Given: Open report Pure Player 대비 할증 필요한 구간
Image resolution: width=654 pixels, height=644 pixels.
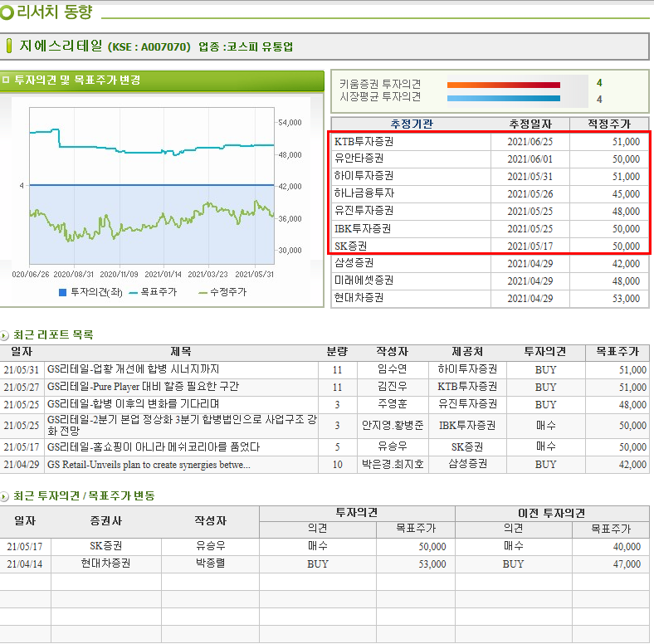Looking at the screenshot, I should pyautogui.click(x=143, y=387).
